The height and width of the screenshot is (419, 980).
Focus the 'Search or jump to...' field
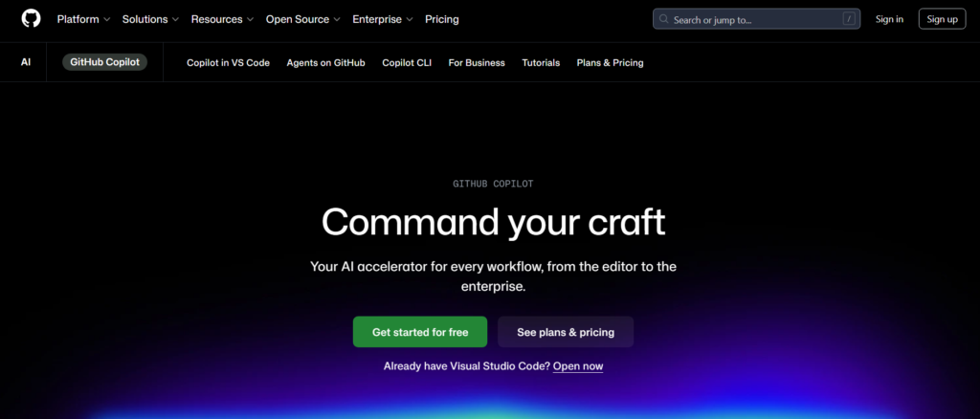(x=756, y=19)
